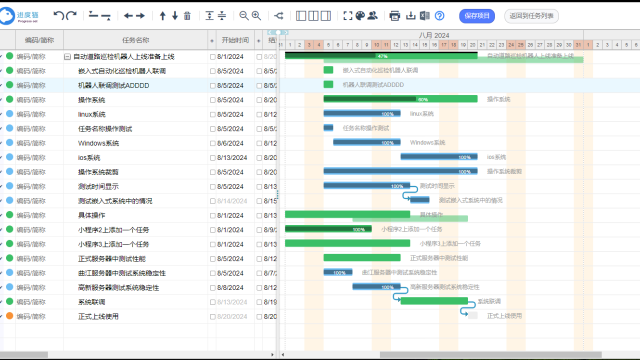Image resolution: width=640 pixels, height=360 pixels.
Task: Click start date 8/8/2024 of 高新服务器测试系统稳定性
Action: coord(231,288)
